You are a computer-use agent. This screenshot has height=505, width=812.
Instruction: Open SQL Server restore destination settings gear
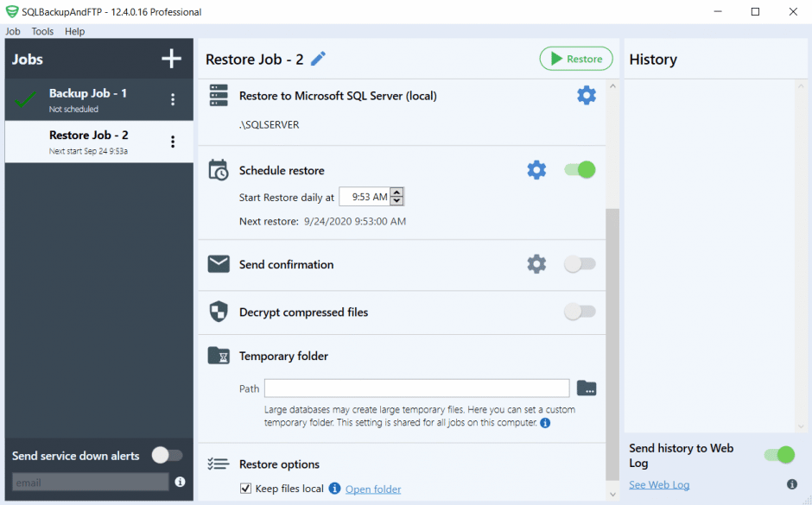pos(587,95)
